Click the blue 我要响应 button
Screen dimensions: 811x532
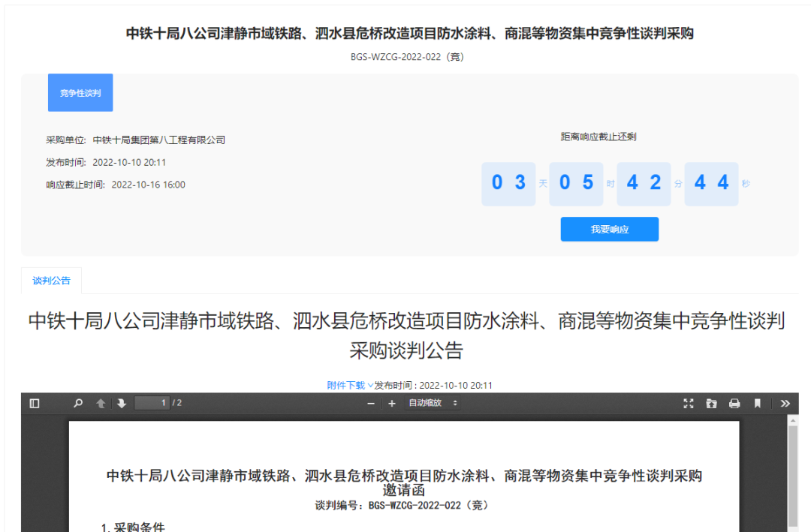609,229
